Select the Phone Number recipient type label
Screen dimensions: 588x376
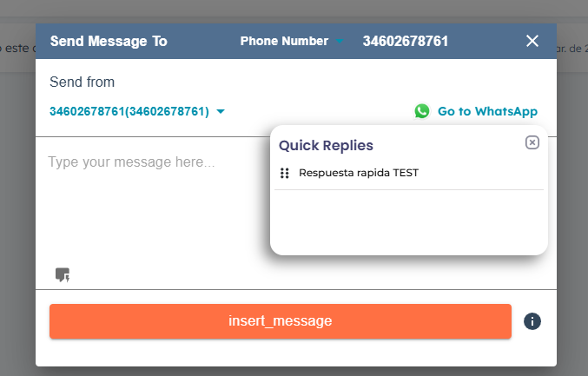point(284,41)
